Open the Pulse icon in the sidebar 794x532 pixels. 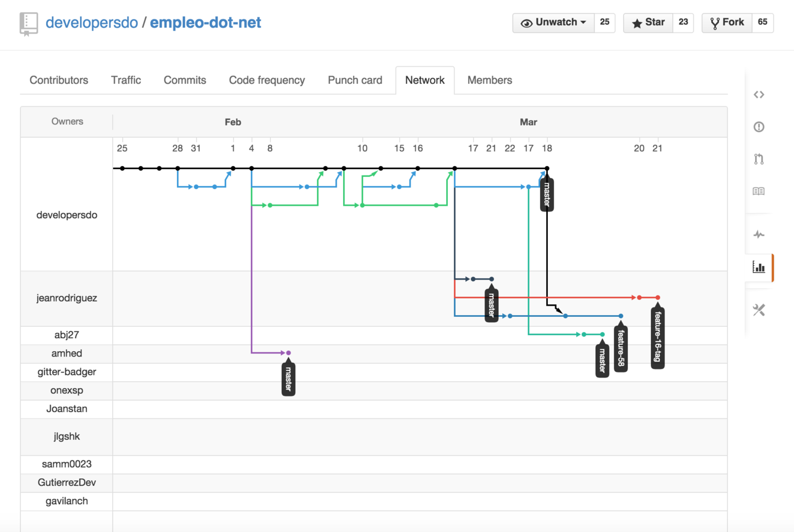(x=759, y=235)
